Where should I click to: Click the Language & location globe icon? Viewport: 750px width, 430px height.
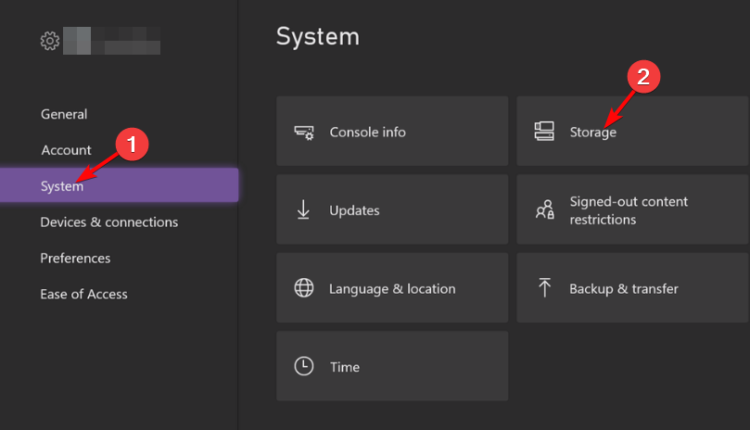(304, 288)
